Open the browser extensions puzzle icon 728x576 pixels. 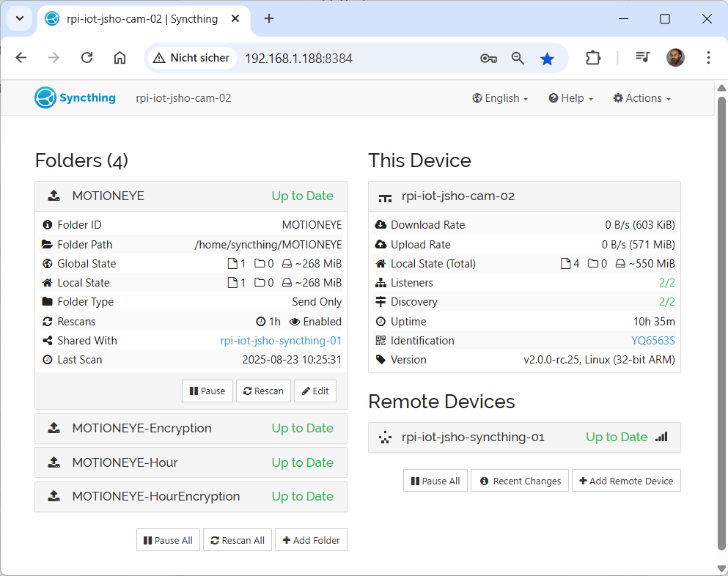(x=592, y=58)
